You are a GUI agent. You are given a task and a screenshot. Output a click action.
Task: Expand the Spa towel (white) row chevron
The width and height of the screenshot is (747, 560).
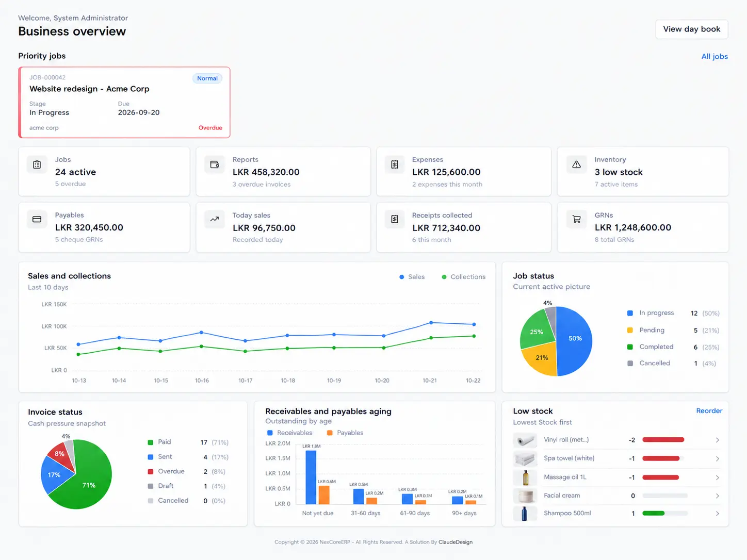pyautogui.click(x=717, y=458)
